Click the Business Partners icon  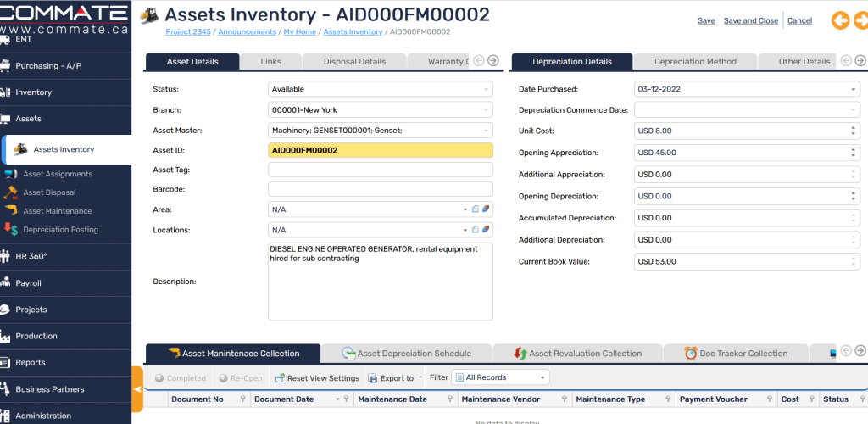[x=5, y=389]
